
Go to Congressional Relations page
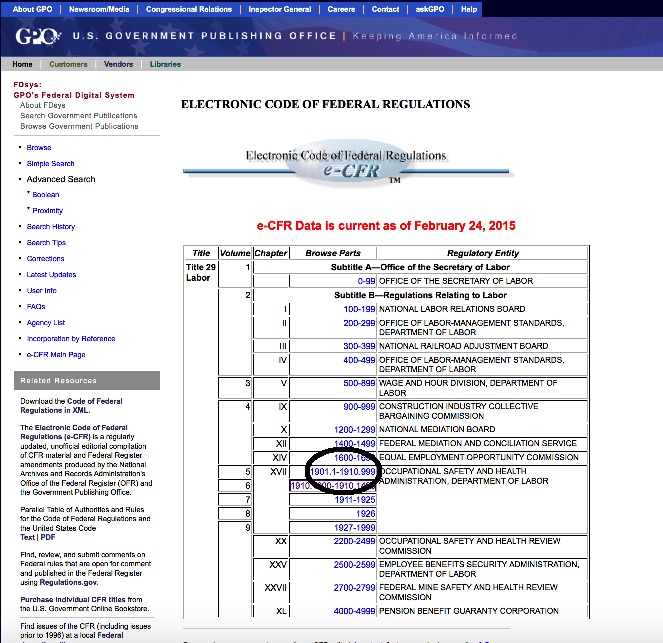coord(189,9)
